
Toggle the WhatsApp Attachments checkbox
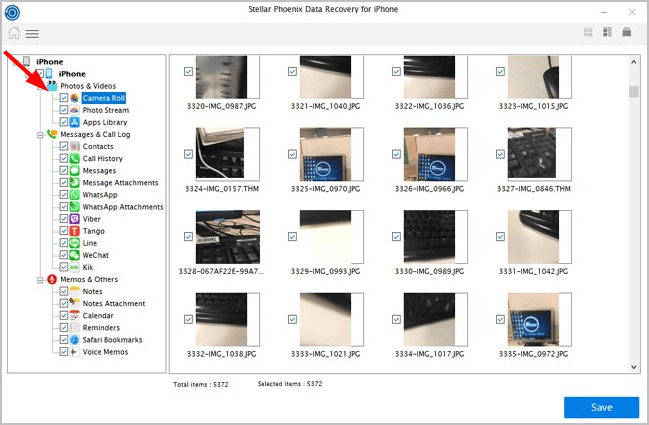point(64,206)
